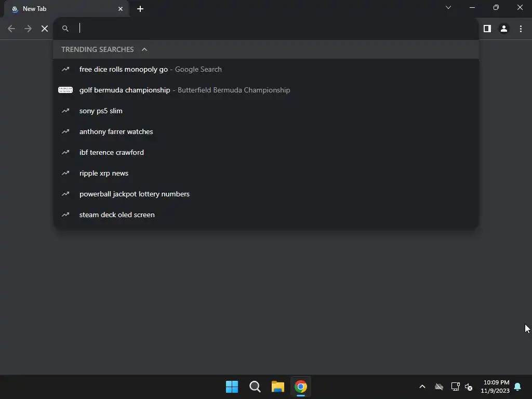
Task: Select the New Tab tab
Action: coord(66,9)
